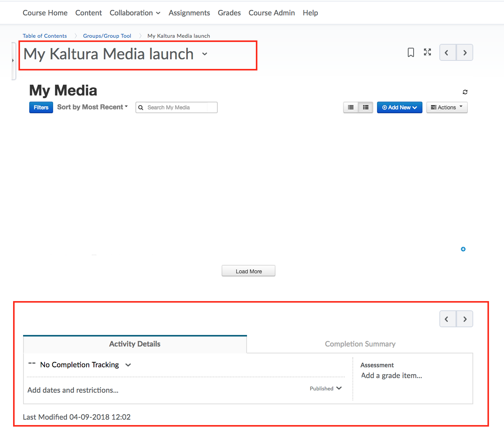Click the bottom previous arrow button
Image resolution: width=504 pixels, height=442 pixels.
[x=447, y=319]
